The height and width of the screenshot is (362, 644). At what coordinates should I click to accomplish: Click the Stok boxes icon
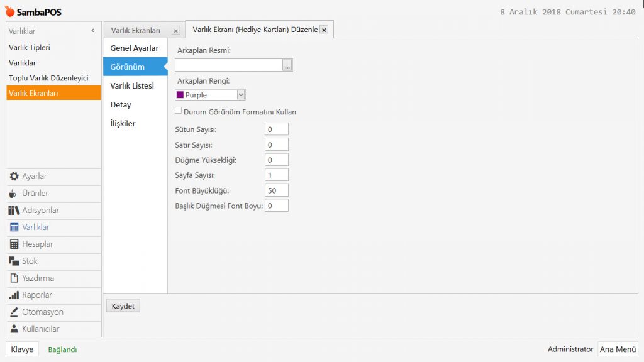[14, 261]
